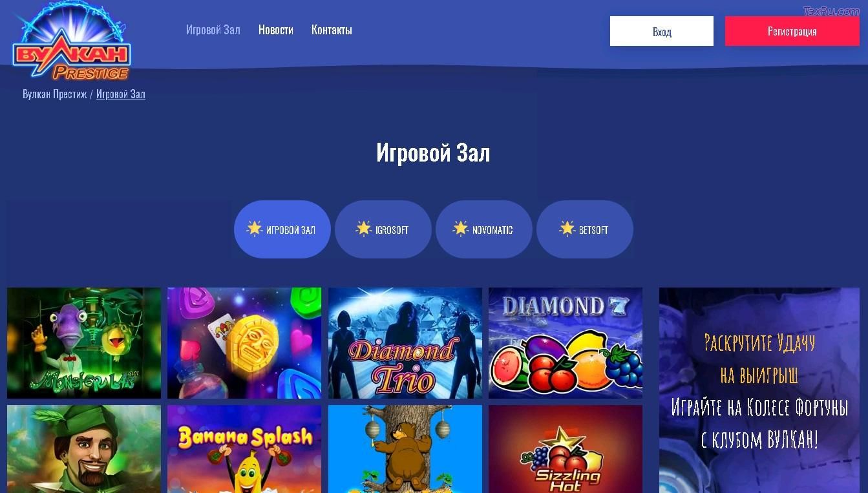This screenshot has height=493, width=868.
Task: Switch to the Betsoft tab
Action: coord(585,229)
